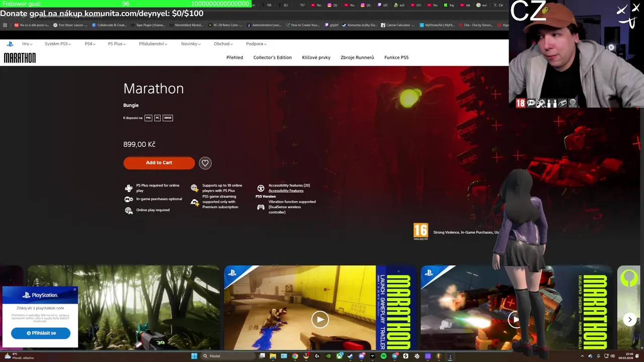Image resolution: width=644 pixels, height=362 pixels.
Task: Add Marathon to wishlist with heart icon
Action: pyautogui.click(x=205, y=163)
